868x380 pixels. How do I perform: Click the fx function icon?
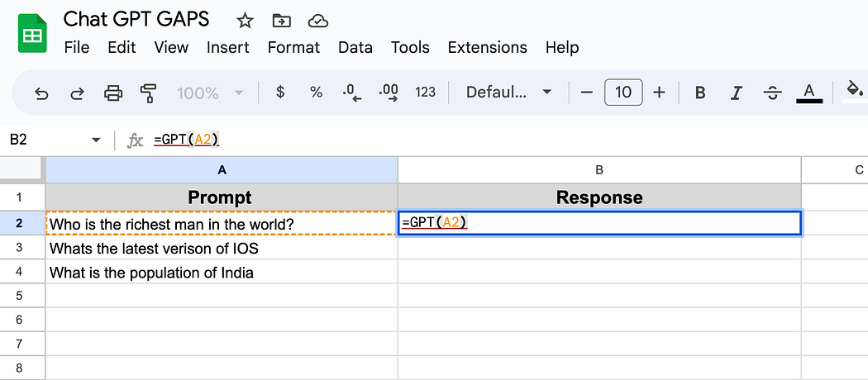point(135,140)
